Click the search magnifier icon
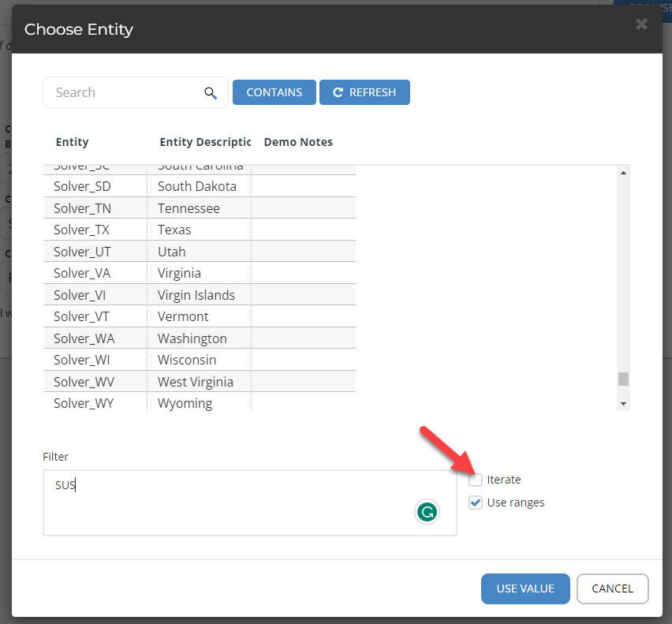Image resolution: width=672 pixels, height=624 pixels. pyautogui.click(x=211, y=93)
